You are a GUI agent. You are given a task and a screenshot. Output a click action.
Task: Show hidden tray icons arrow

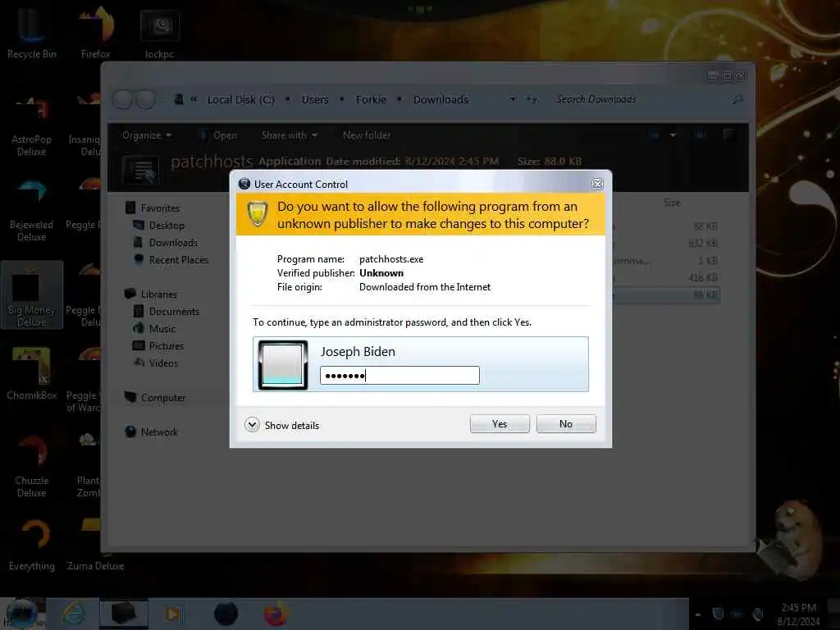(697, 614)
